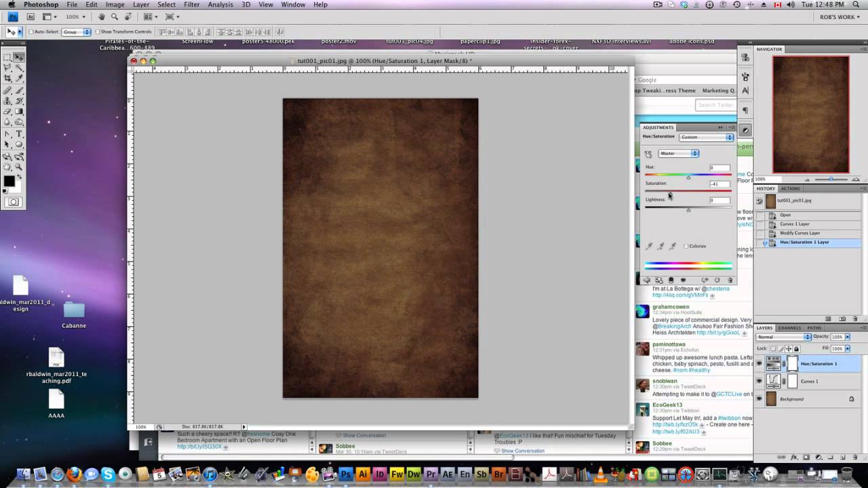Open the Layer menu

[141, 5]
